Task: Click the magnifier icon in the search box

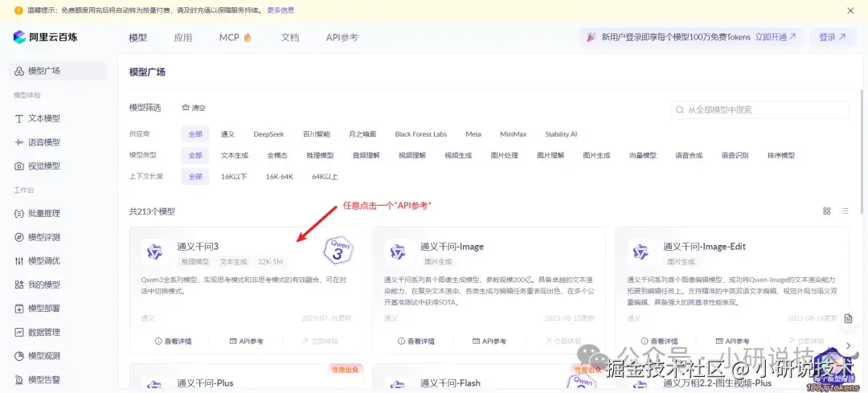Action: (x=680, y=109)
